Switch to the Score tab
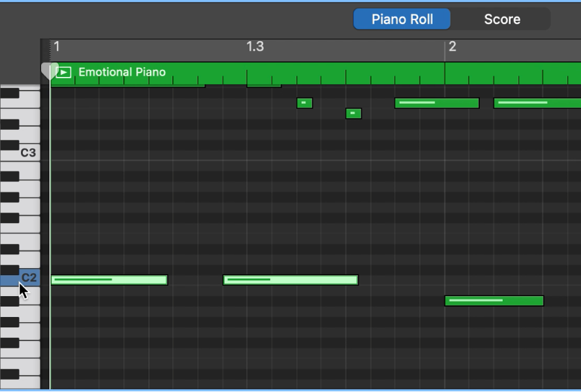Viewport: 581px width, 392px height. [501, 19]
